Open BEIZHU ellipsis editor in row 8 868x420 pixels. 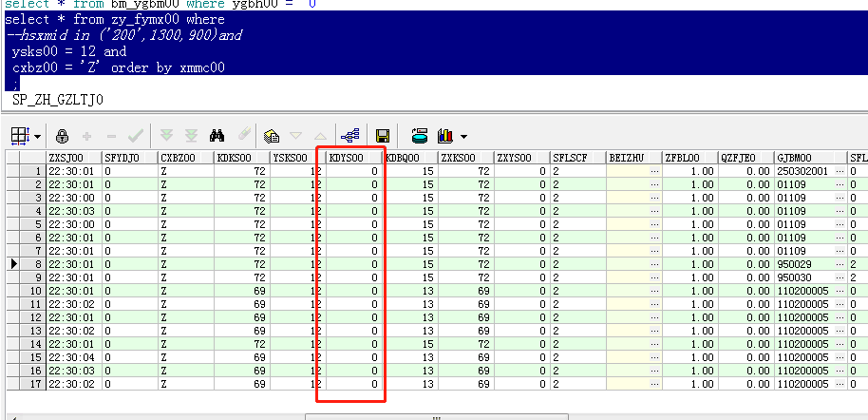[x=655, y=264]
